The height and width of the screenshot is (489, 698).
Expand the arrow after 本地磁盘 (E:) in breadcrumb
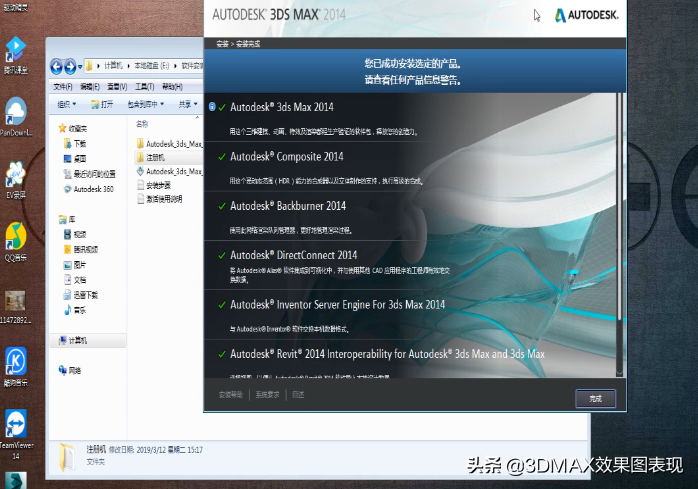point(175,66)
